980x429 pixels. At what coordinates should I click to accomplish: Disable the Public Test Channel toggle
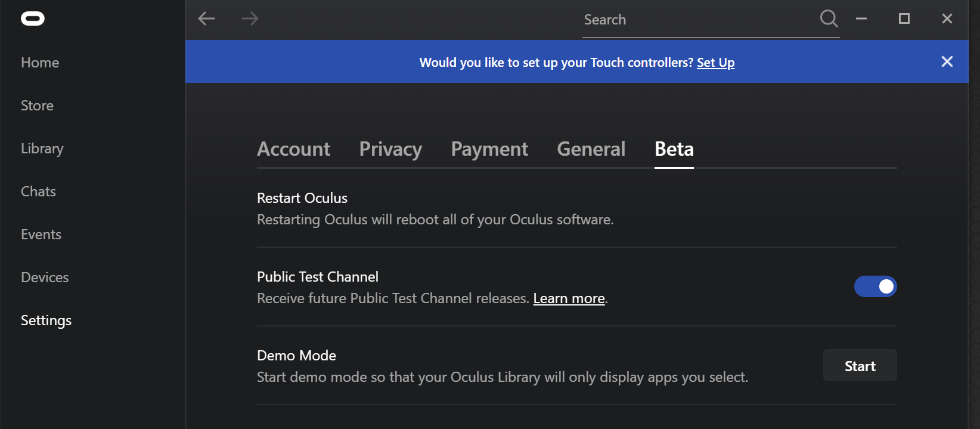tap(875, 287)
